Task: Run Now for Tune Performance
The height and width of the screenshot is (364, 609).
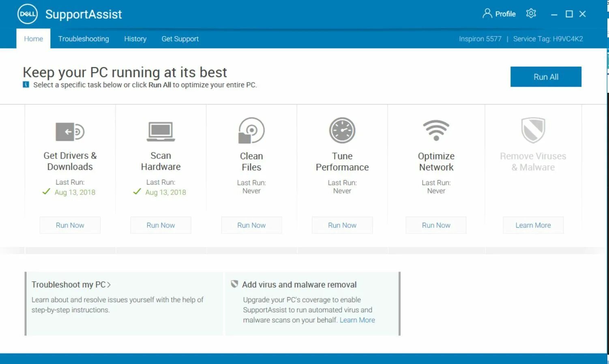Action: [x=342, y=225]
